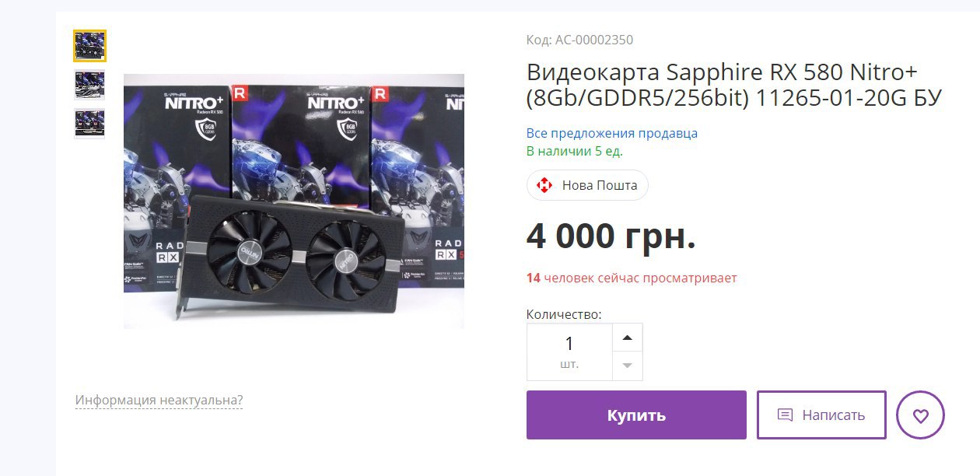
Task: Click the Нова Пошта delivery badge
Action: [x=587, y=185]
